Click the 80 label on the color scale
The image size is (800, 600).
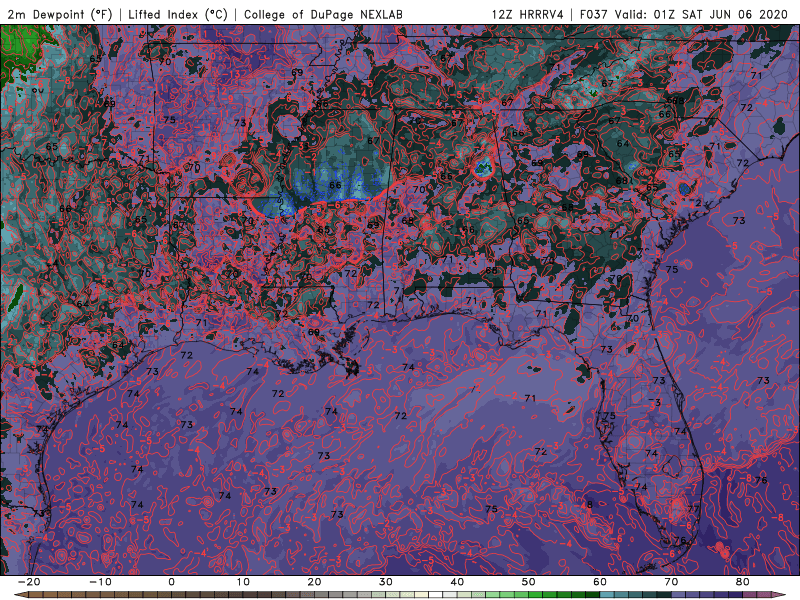click(x=743, y=582)
